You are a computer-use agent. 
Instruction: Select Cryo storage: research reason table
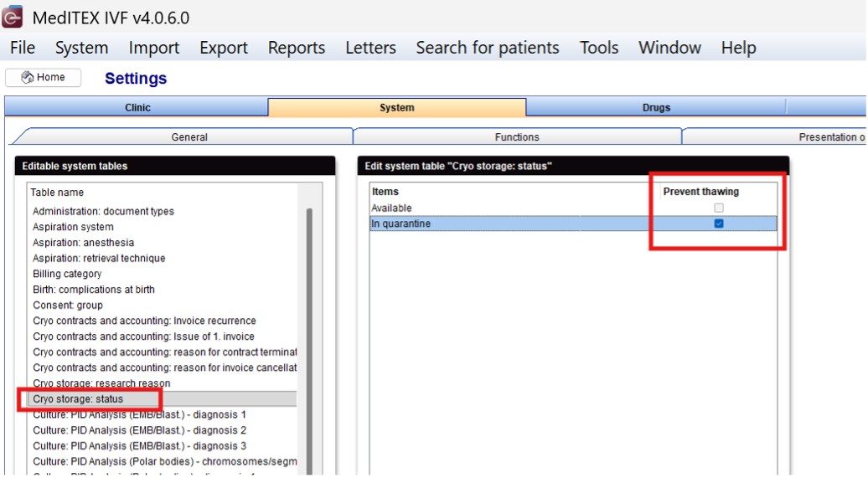coord(101,383)
